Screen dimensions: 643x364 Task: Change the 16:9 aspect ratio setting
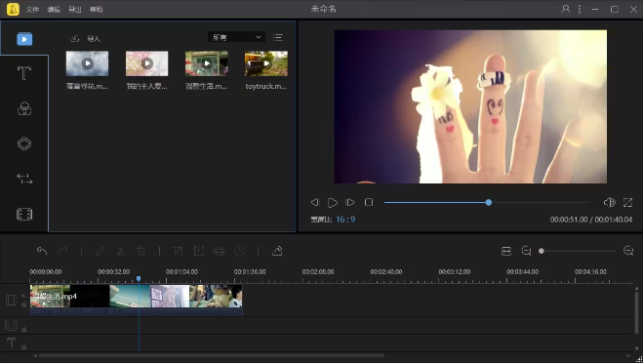click(345, 220)
